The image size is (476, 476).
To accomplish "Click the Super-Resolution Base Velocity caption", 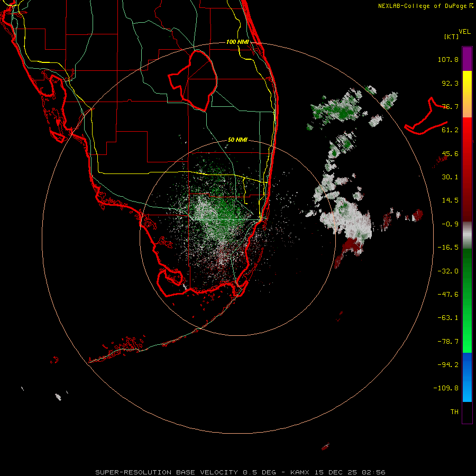I will tap(240, 472).
